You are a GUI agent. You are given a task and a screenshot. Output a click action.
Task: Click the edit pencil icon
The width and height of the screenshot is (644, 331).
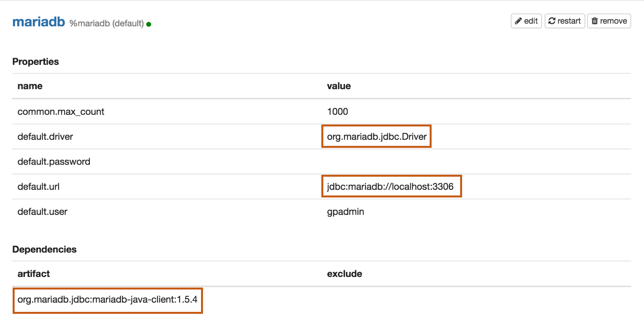518,21
